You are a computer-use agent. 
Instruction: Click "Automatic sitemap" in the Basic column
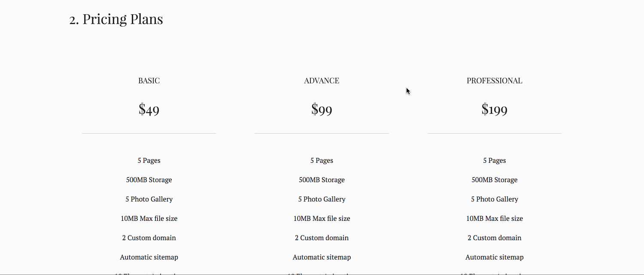149,257
